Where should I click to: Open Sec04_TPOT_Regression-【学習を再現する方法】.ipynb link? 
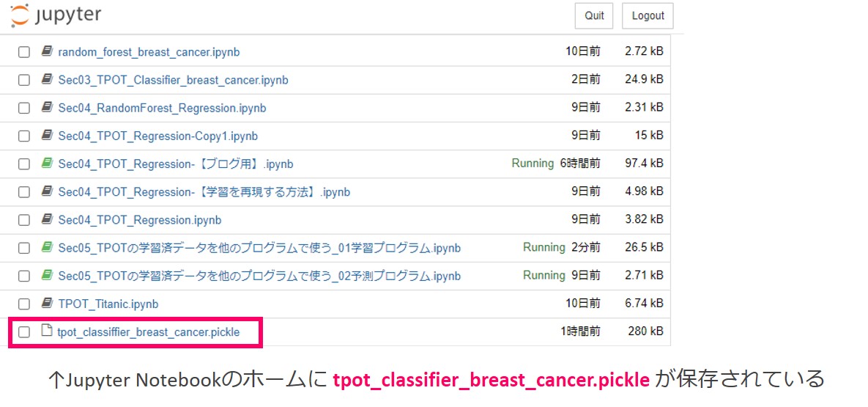(x=204, y=192)
